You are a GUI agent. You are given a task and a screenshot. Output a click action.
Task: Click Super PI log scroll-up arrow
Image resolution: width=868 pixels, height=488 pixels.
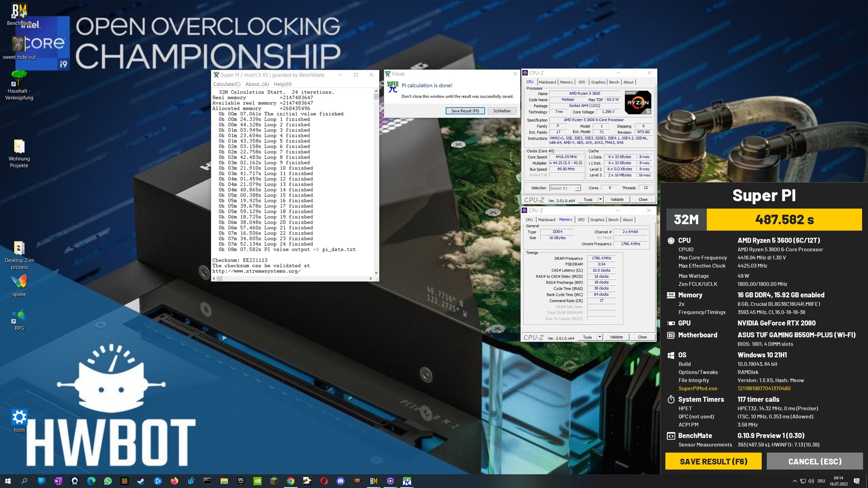click(x=376, y=91)
